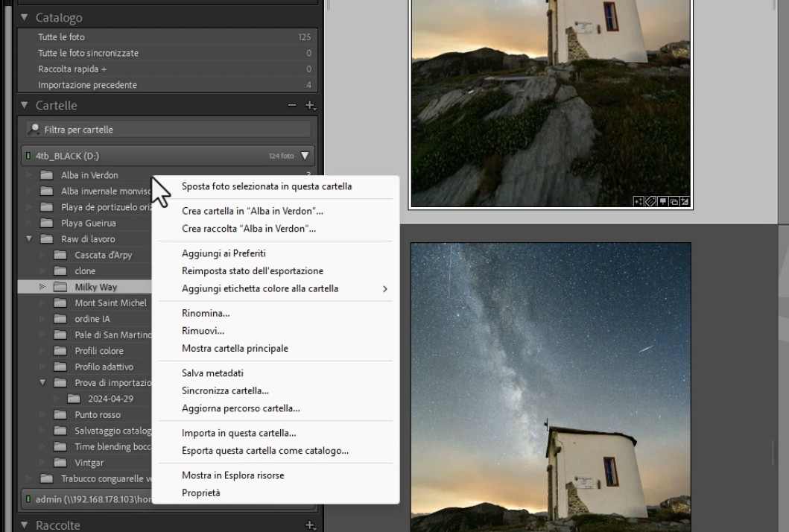The height and width of the screenshot is (532, 789).
Task: Click the plus icon on the Raccolte panel
Action: point(308,525)
